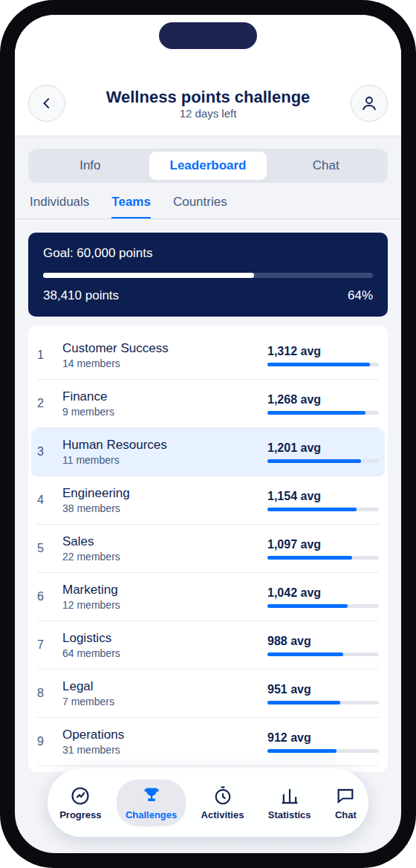Click the "988 avg" value
This screenshot has width=416, height=868.
pyautogui.click(x=289, y=641)
